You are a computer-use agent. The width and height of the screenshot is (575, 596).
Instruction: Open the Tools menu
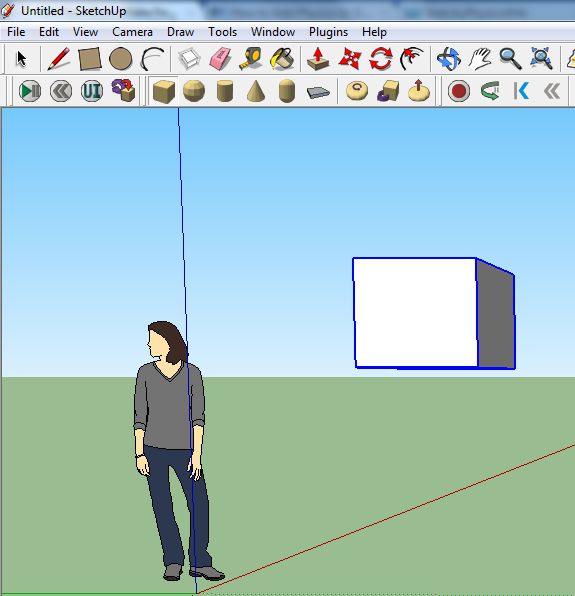point(222,32)
